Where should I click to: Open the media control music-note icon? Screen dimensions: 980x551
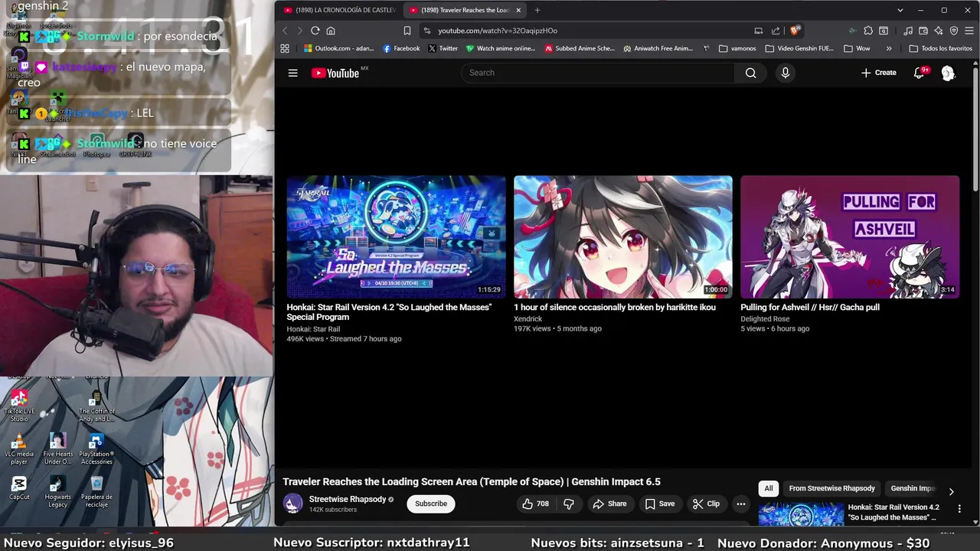point(908,31)
